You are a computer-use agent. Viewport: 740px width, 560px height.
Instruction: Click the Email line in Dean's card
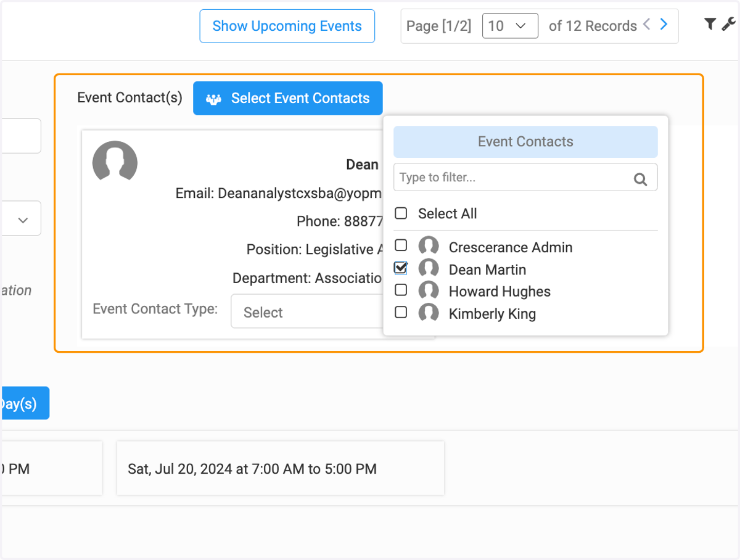[x=279, y=194]
